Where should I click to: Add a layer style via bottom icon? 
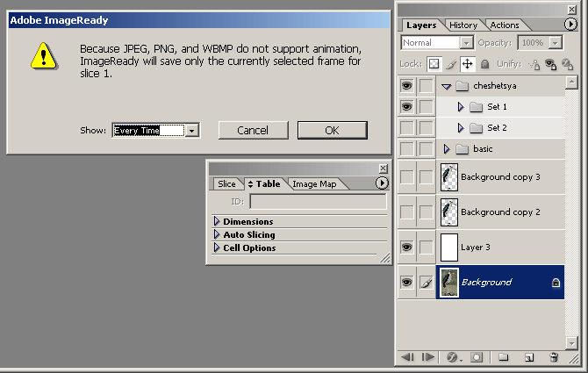click(x=453, y=357)
